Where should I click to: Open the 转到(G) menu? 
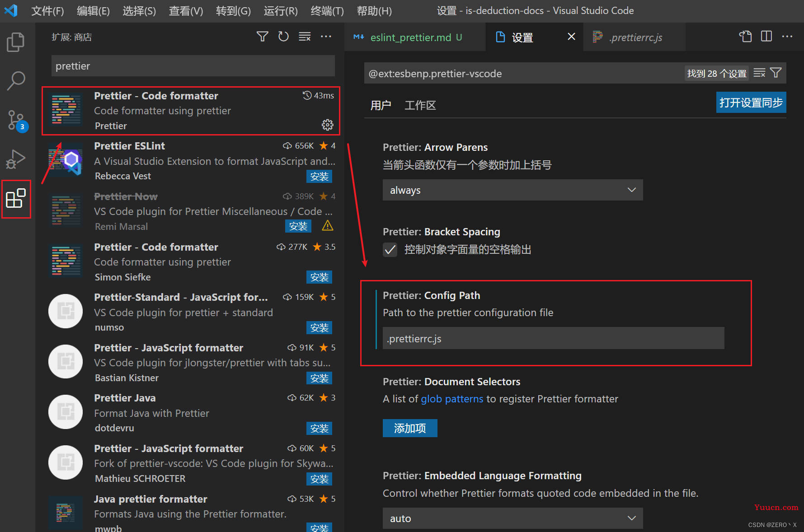[233, 11]
